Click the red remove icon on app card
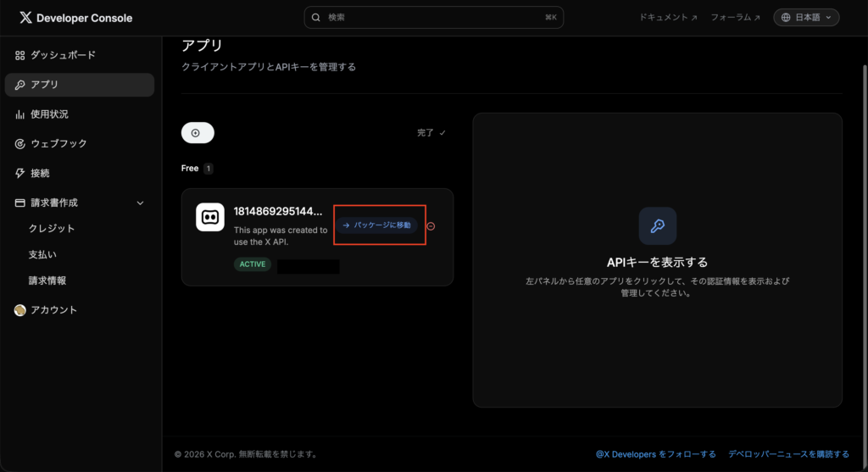Screen dimensions: 868x472 431,226
